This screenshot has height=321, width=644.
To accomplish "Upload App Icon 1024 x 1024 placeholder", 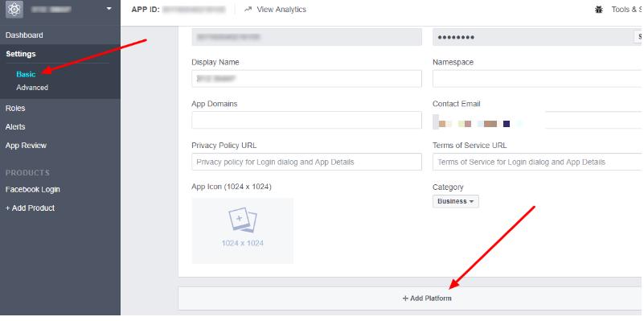I will [242, 231].
